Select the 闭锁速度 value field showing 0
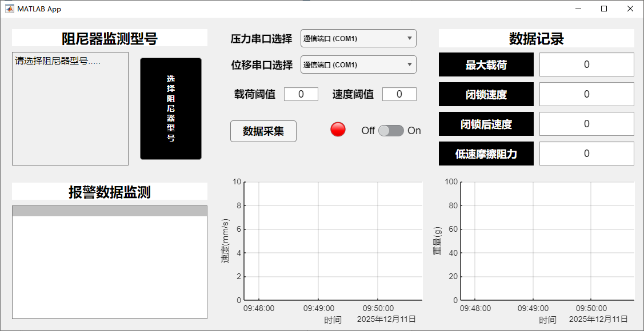 point(586,94)
